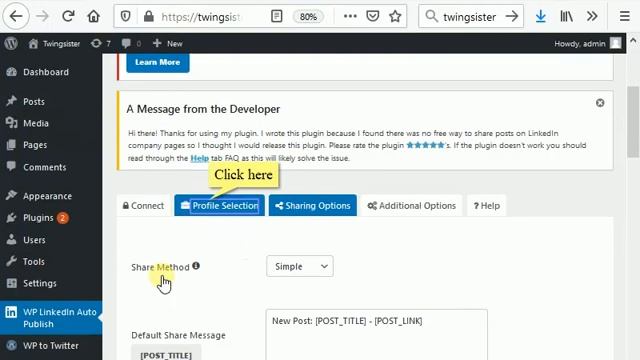Screen dimensions: 640x360
Task: Open the 7 pending updates
Action: coord(101,43)
